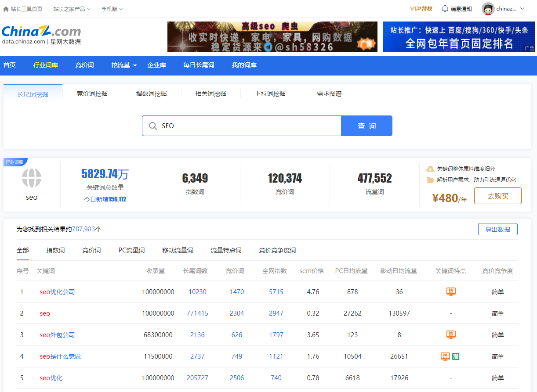The width and height of the screenshot is (537, 392).
Task: Click the green 潜 icon in seo是什么意思 row
Action: 455,356
